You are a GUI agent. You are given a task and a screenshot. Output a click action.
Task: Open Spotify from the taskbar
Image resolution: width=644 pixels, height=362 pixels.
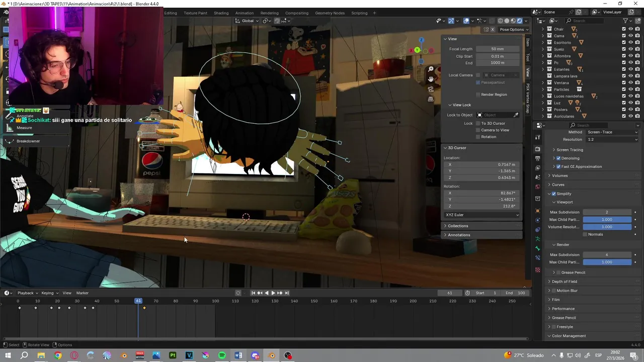pos(222,355)
